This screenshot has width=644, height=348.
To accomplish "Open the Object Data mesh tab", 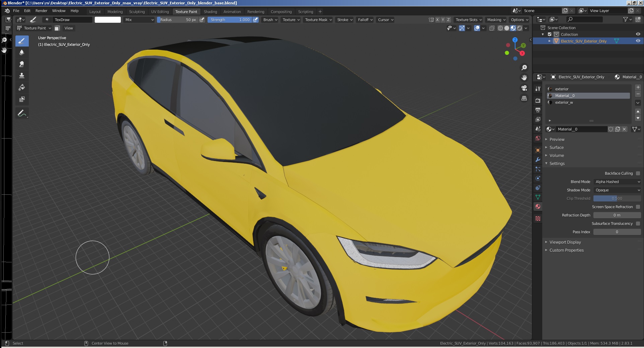I will coord(538,197).
